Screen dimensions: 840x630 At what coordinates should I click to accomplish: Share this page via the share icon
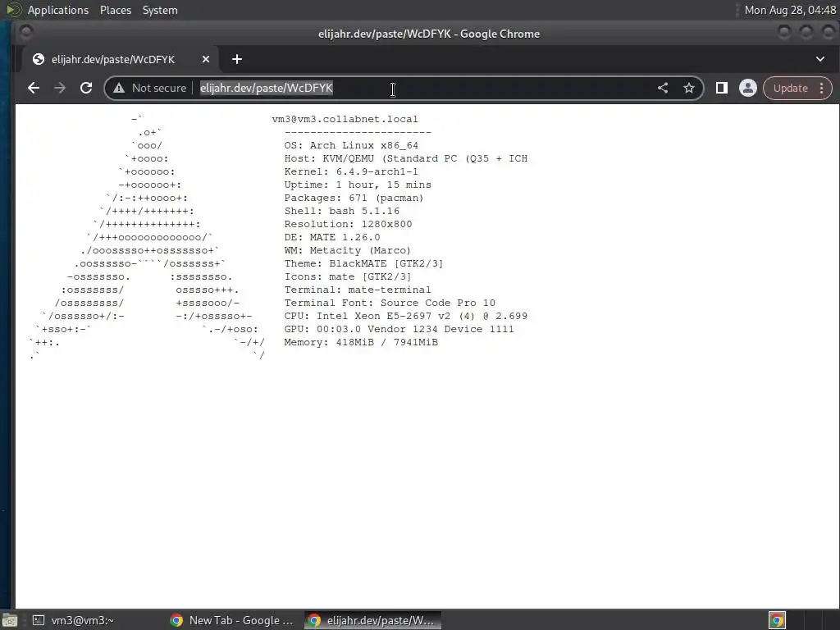tap(663, 88)
